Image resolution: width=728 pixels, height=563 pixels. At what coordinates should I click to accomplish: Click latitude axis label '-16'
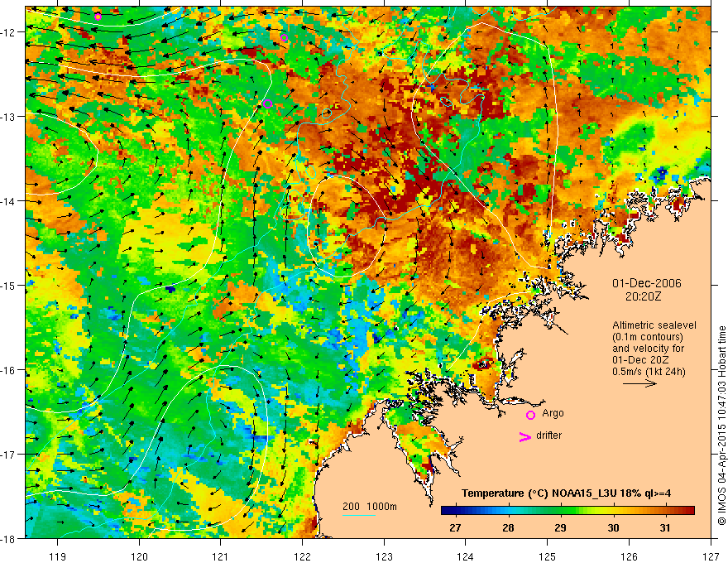tap(8, 370)
